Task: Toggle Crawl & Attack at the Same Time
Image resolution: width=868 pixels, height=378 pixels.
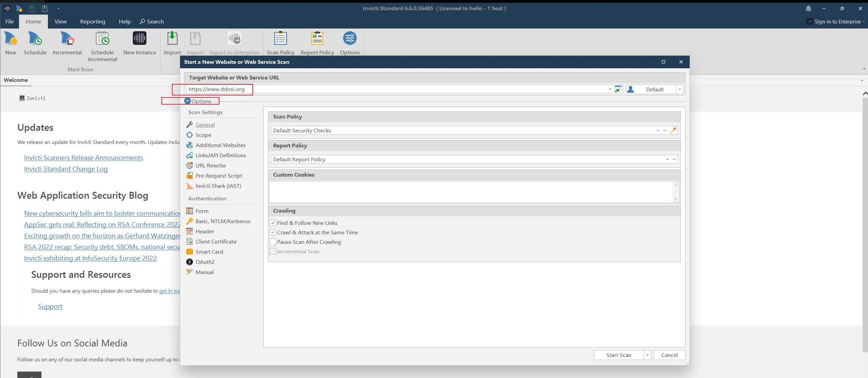Action: [273, 232]
